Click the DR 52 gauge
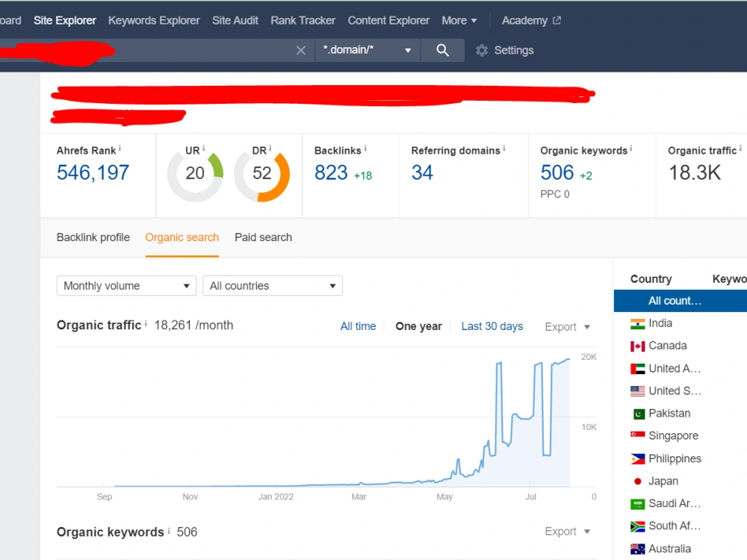 (262, 173)
